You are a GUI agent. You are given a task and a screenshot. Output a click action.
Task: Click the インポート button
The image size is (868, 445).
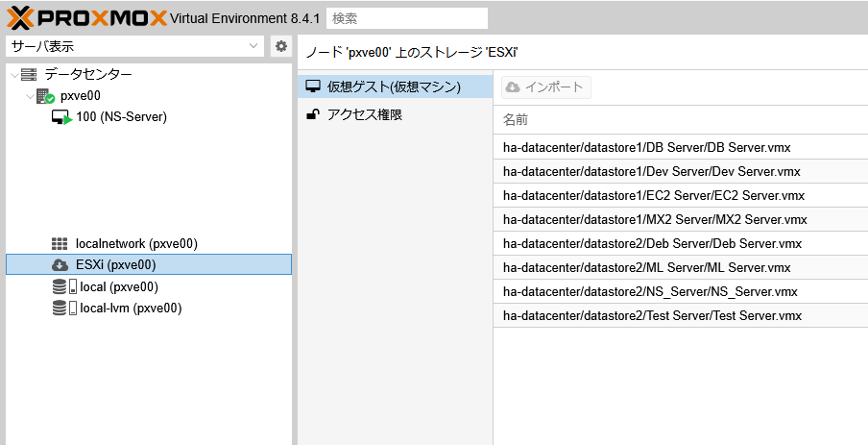pyautogui.click(x=545, y=87)
